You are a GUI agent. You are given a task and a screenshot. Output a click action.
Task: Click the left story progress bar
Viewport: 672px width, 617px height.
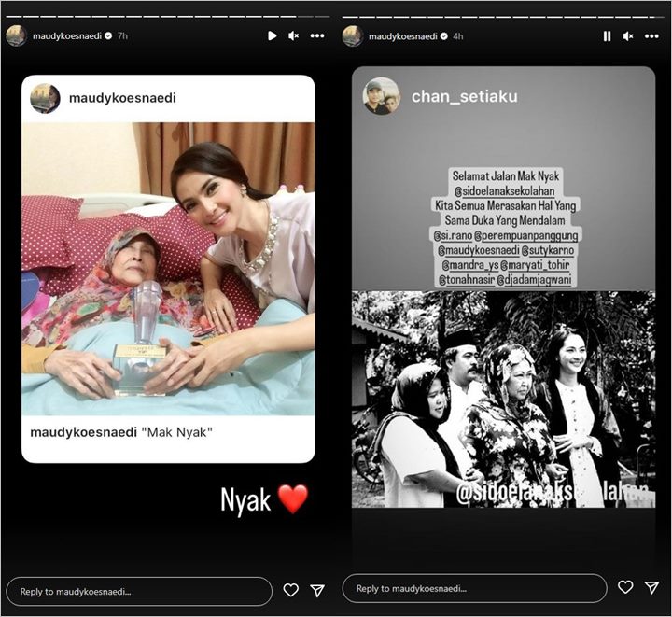tap(168, 17)
